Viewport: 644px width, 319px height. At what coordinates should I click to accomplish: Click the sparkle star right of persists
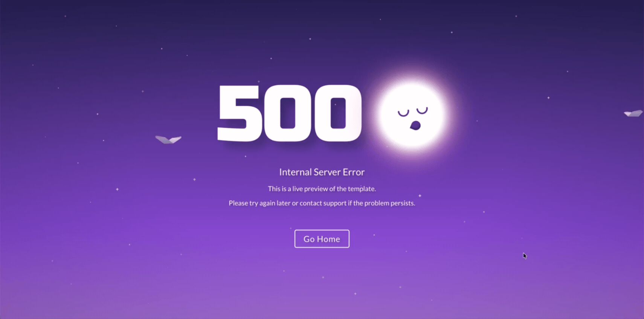[420, 195]
